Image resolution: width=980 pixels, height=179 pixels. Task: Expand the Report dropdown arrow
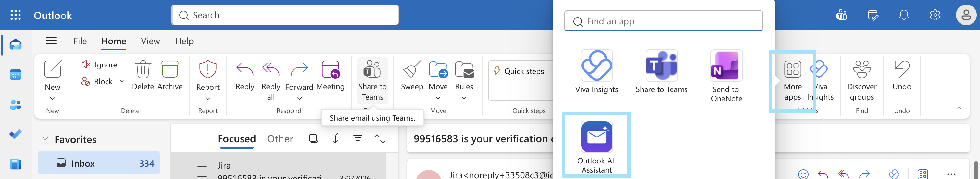208,99
